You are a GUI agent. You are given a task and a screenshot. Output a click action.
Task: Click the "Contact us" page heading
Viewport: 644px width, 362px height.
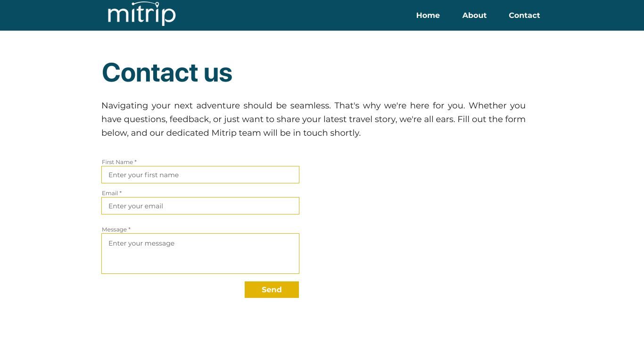[x=167, y=72]
